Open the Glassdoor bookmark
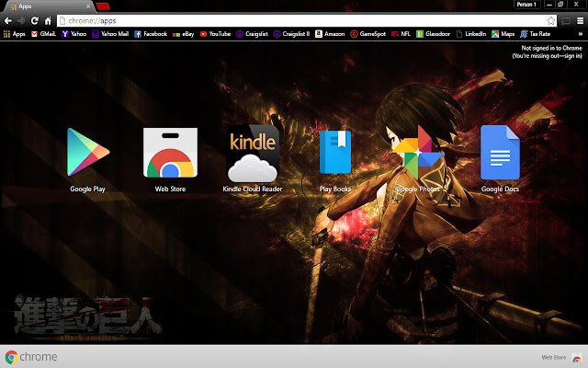 [433, 34]
